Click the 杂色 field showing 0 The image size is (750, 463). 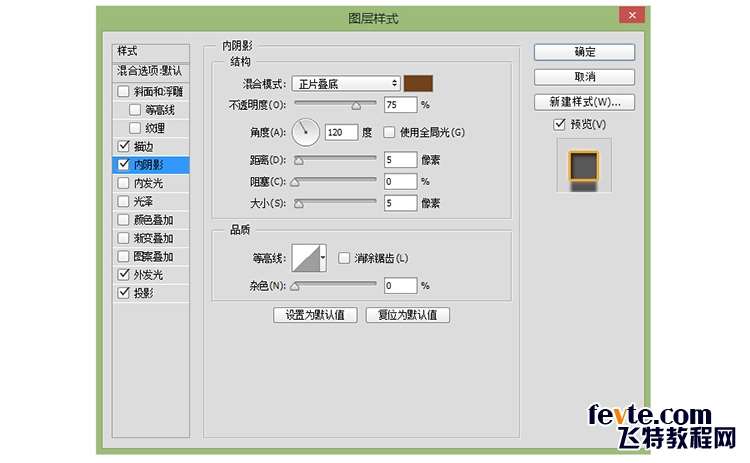(400, 286)
